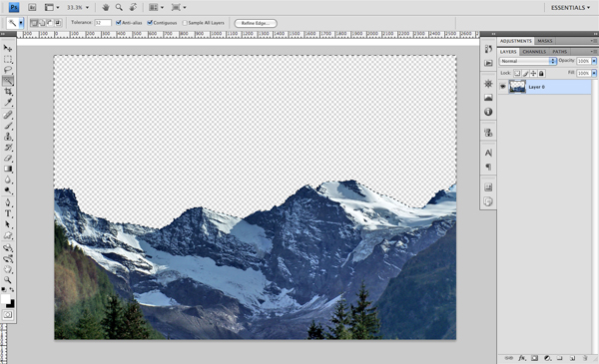Click the Rotate View tool in application bar
The image size is (599, 364).
(133, 7)
